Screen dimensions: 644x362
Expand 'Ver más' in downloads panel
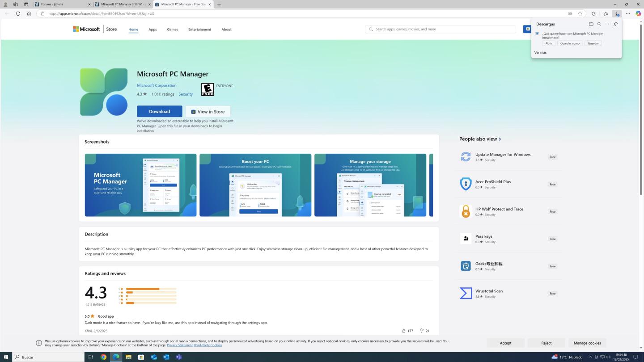point(540,52)
